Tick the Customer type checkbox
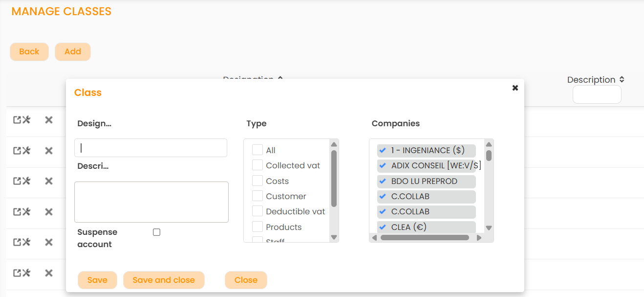 point(258,196)
